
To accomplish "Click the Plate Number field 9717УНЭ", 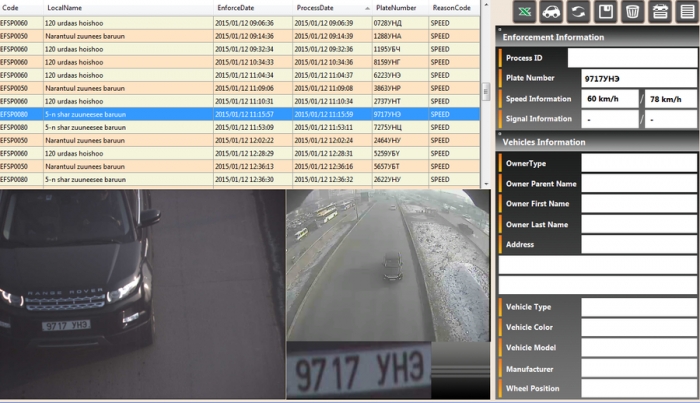I will point(639,79).
